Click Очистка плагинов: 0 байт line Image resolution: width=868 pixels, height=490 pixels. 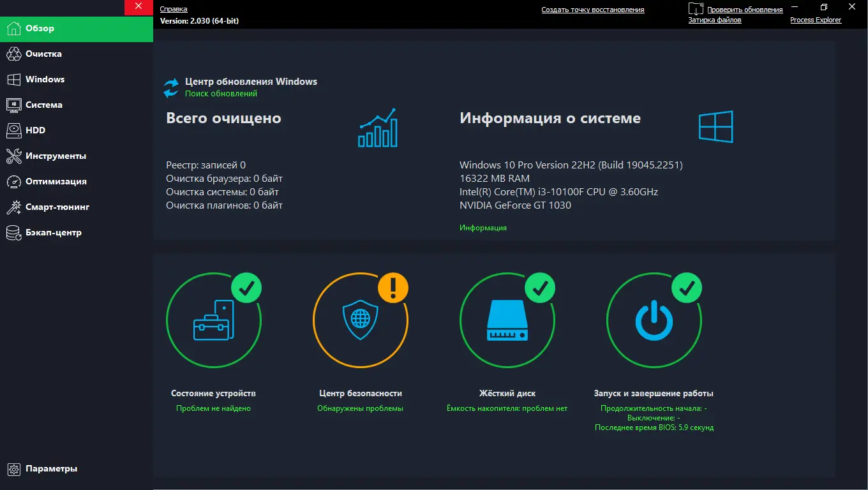pos(224,205)
